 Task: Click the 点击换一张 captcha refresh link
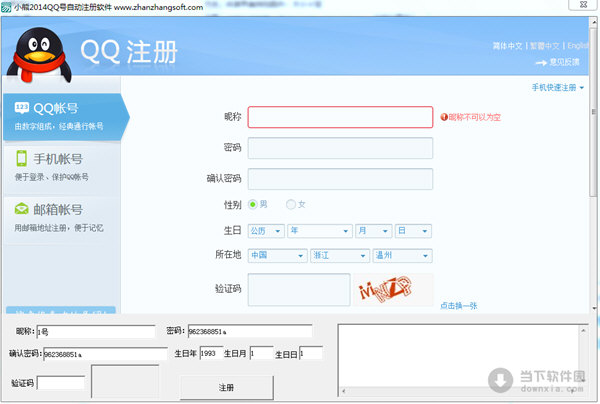click(x=458, y=305)
